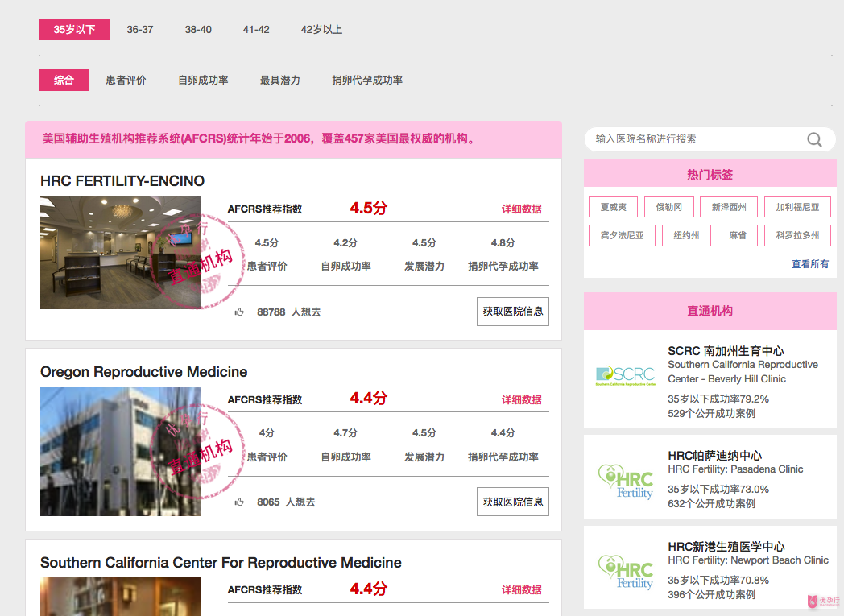Open 详细数据 for HRC FERTILITY-ENCINO
Image resolution: width=844 pixels, height=616 pixels.
522,209
